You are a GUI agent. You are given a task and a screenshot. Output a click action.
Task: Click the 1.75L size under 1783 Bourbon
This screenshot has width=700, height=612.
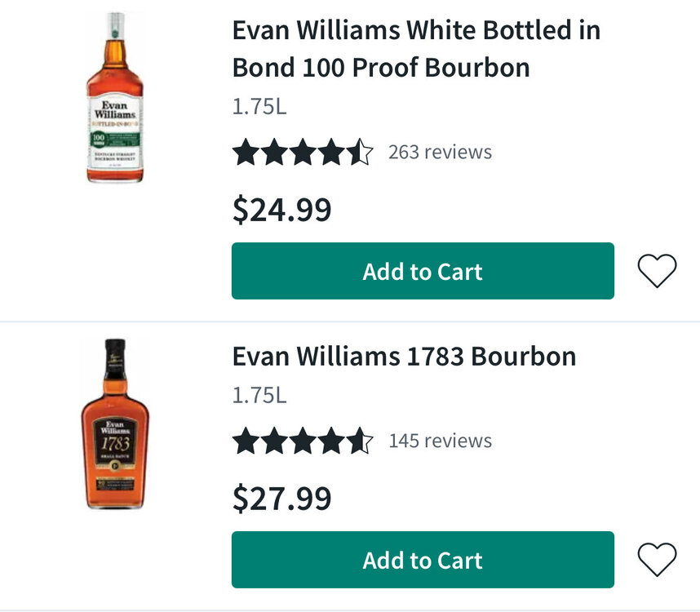click(259, 396)
